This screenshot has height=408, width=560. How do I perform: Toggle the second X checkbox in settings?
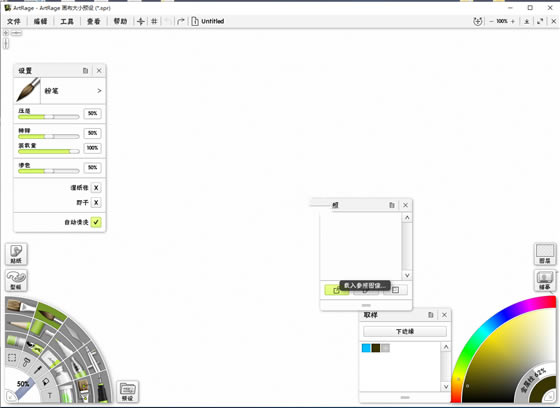tap(96, 203)
